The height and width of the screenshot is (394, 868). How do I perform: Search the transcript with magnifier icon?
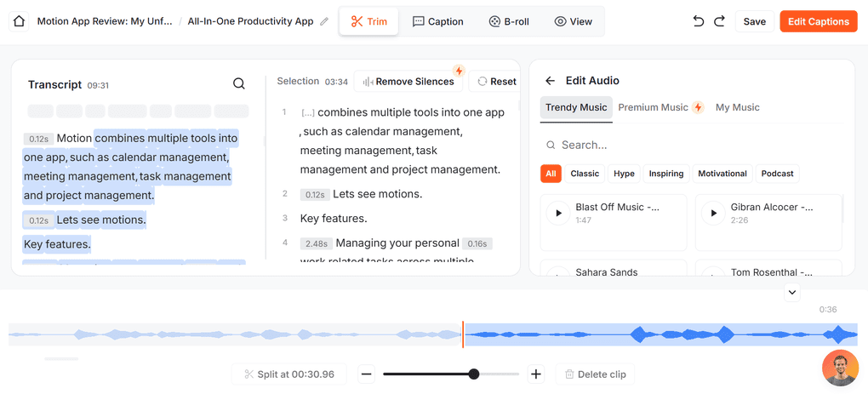238,83
